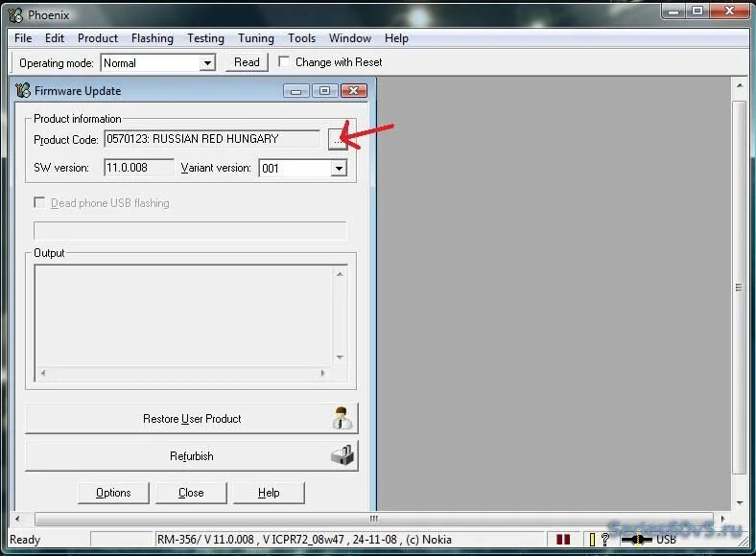This screenshot has width=756, height=556.
Task: Click the Read button
Action: pyautogui.click(x=247, y=62)
